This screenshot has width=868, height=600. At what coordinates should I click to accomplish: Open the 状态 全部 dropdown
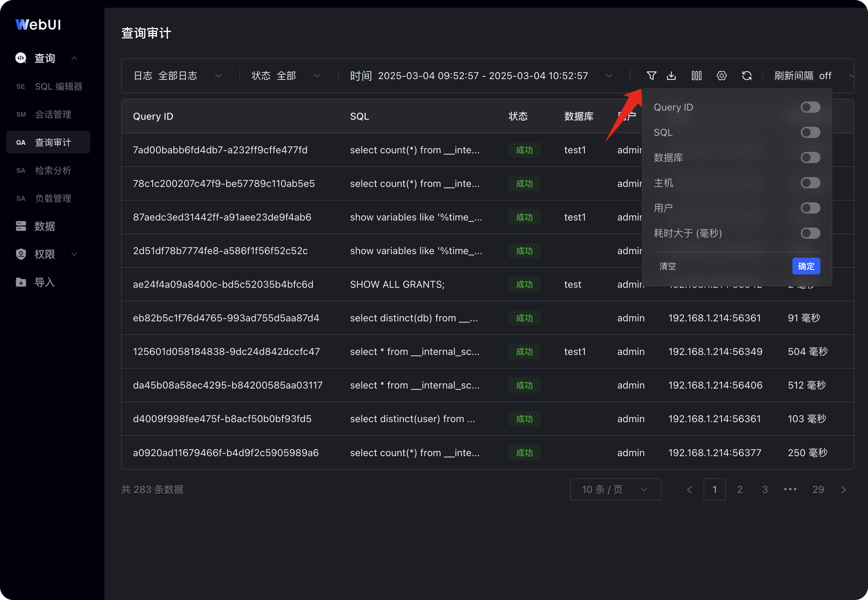pos(286,76)
